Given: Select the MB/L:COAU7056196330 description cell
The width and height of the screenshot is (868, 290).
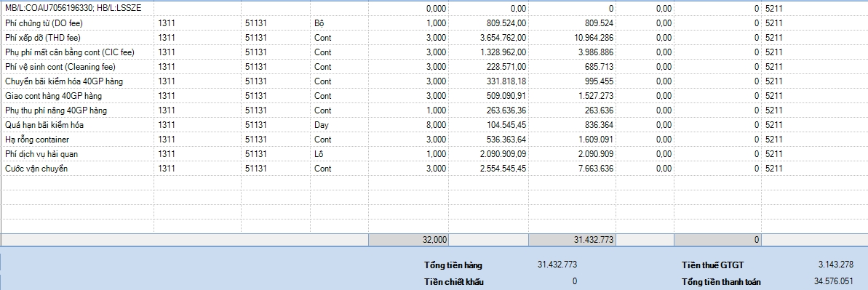Looking at the screenshot, I should pyautogui.click(x=78, y=8).
